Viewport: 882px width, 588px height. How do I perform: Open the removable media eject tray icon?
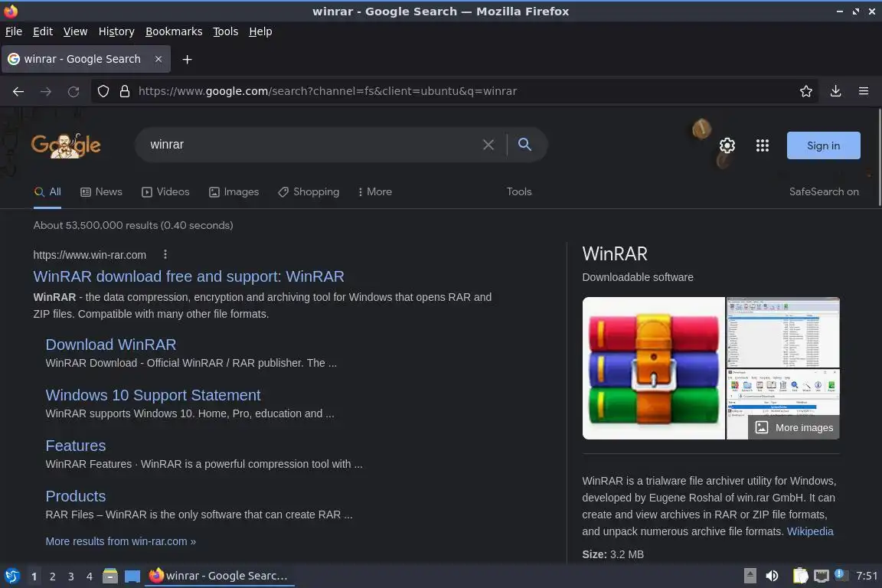[750, 576]
